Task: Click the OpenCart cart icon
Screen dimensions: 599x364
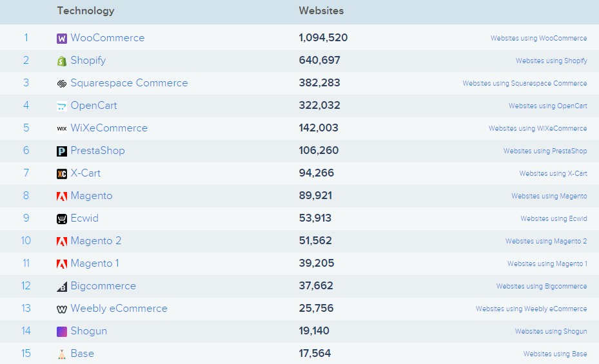Action: point(61,106)
